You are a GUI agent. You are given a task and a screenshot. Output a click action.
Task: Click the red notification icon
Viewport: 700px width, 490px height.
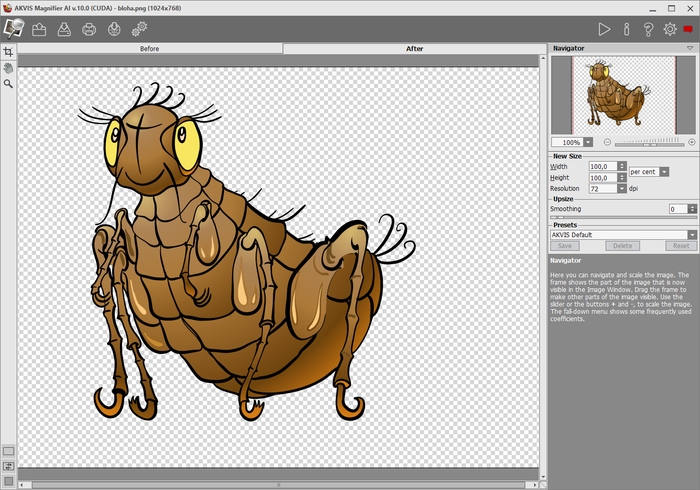(688, 29)
